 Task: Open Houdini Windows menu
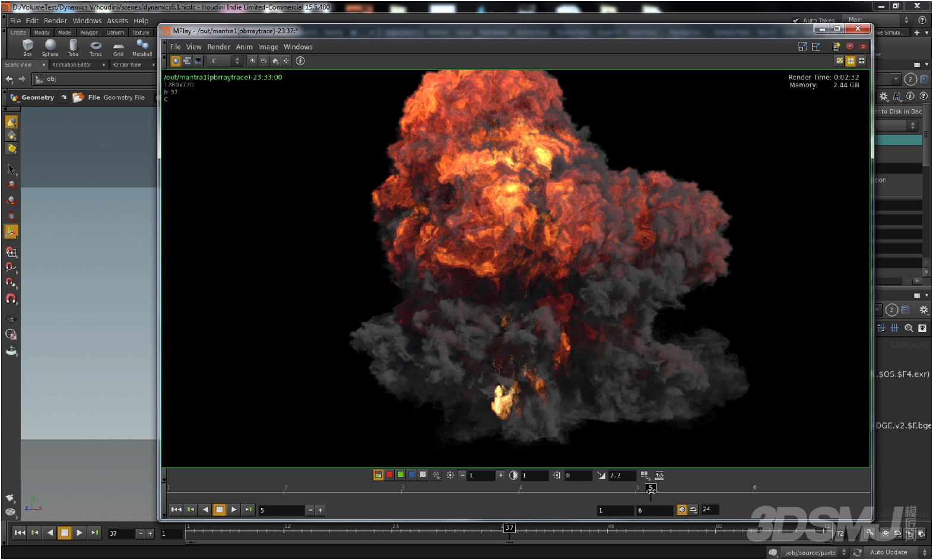pos(87,21)
